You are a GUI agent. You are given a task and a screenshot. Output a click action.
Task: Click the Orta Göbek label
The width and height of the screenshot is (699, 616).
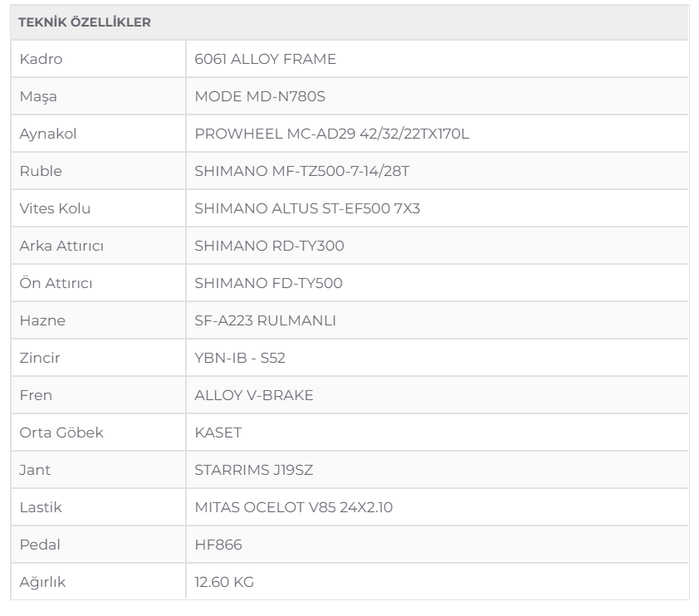pyautogui.click(x=61, y=433)
